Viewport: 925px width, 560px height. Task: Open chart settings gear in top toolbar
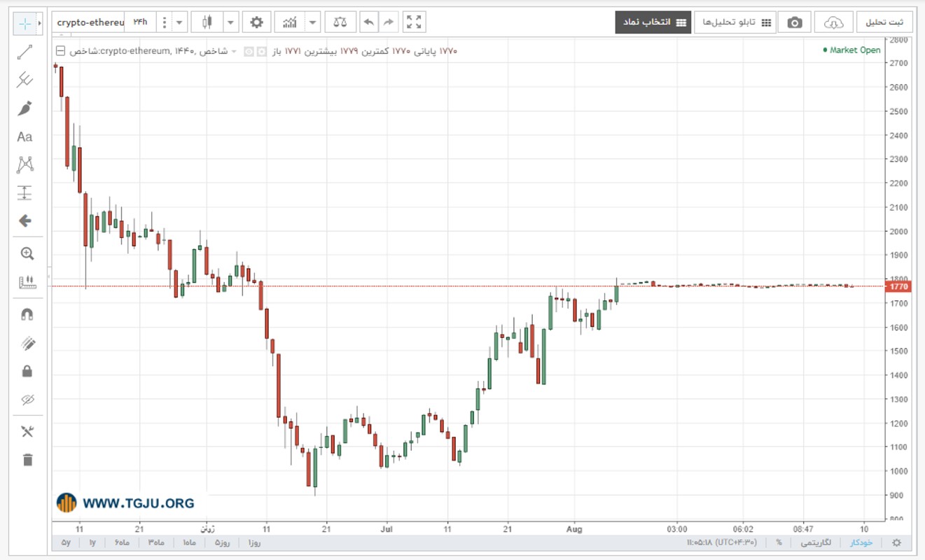pos(257,22)
